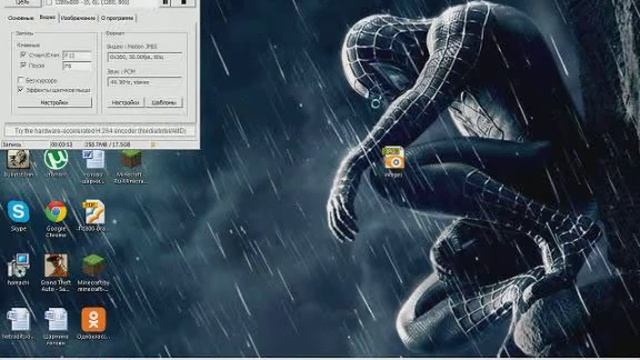640x360 pixels.
Task: Click the video format info field
Action: coord(144,57)
